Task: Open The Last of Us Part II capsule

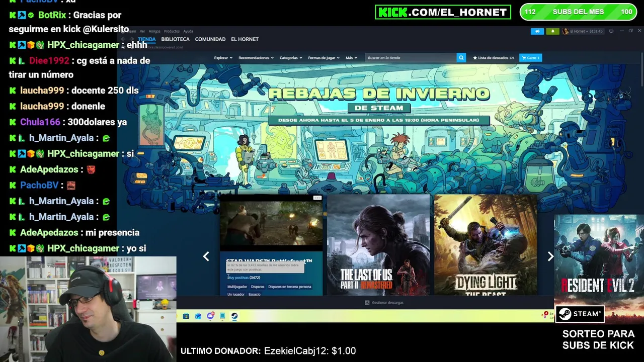Action: (x=378, y=245)
